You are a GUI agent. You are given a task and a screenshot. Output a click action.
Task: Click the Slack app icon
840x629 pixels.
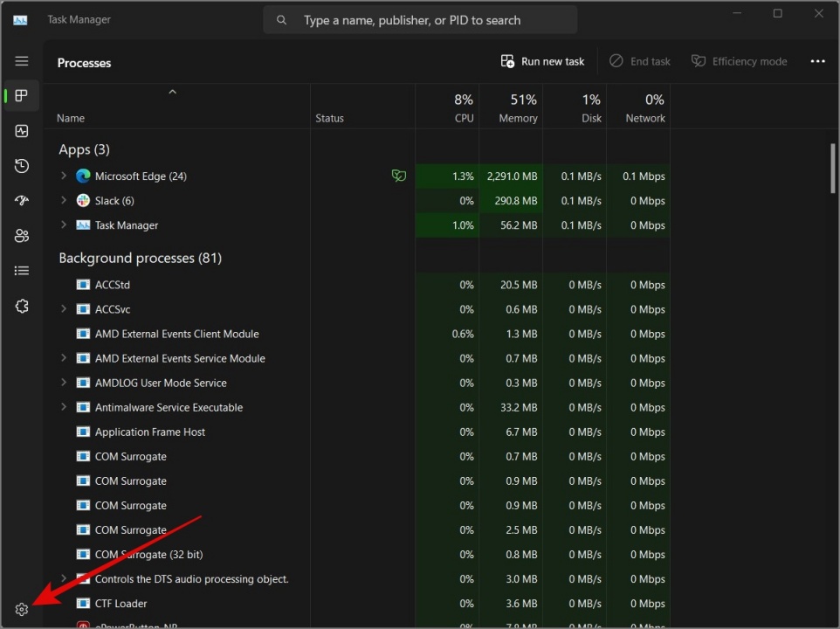(x=83, y=200)
